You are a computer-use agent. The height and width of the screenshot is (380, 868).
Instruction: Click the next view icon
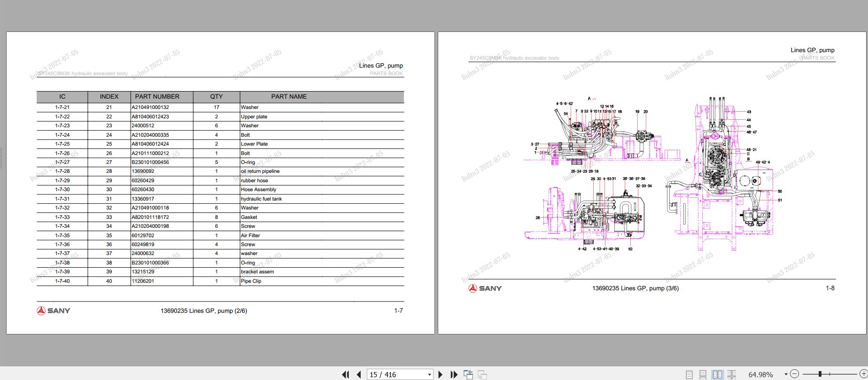click(x=482, y=374)
